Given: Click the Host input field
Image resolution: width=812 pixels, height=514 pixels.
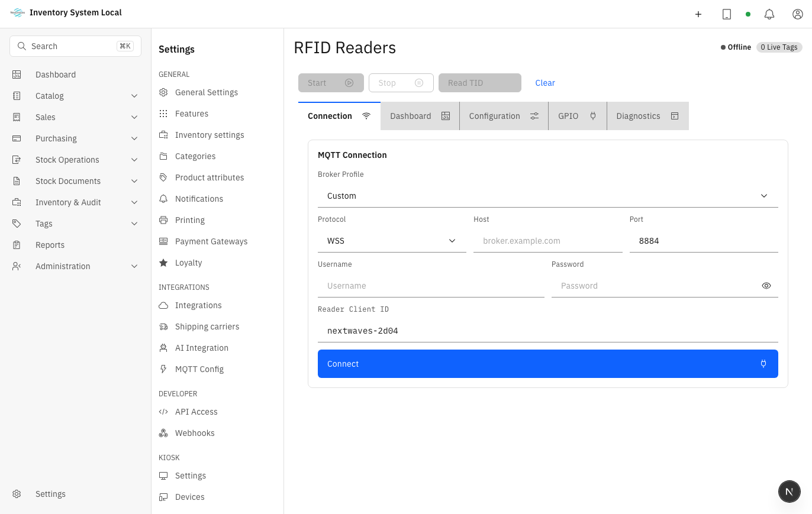Looking at the screenshot, I should [548, 241].
